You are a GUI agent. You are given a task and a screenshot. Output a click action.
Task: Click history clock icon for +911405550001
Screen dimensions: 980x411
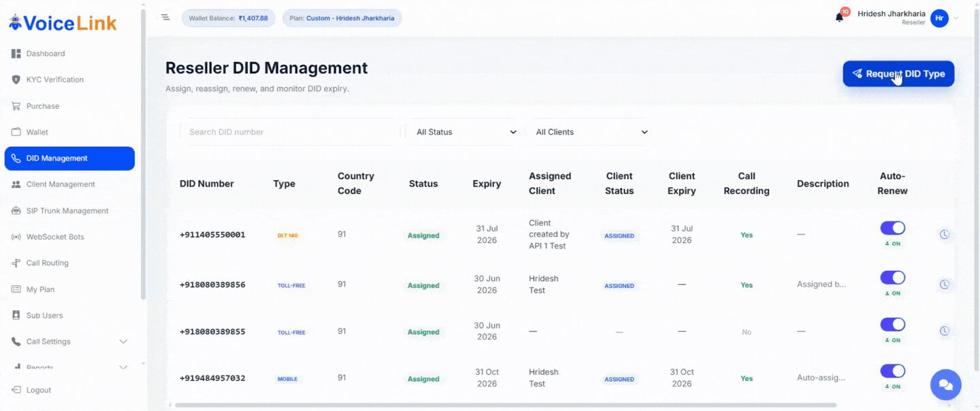click(x=945, y=234)
